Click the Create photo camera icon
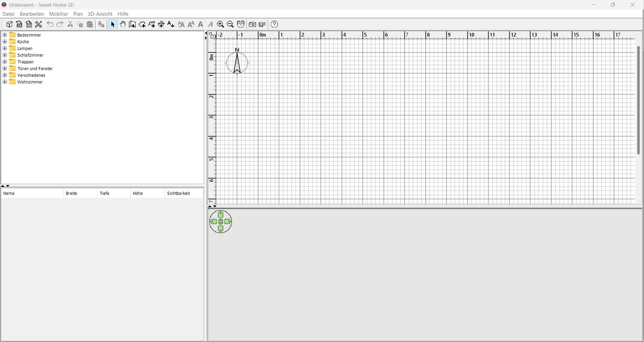Viewport: 644px width, 342px height. pyautogui.click(x=252, y=24)
